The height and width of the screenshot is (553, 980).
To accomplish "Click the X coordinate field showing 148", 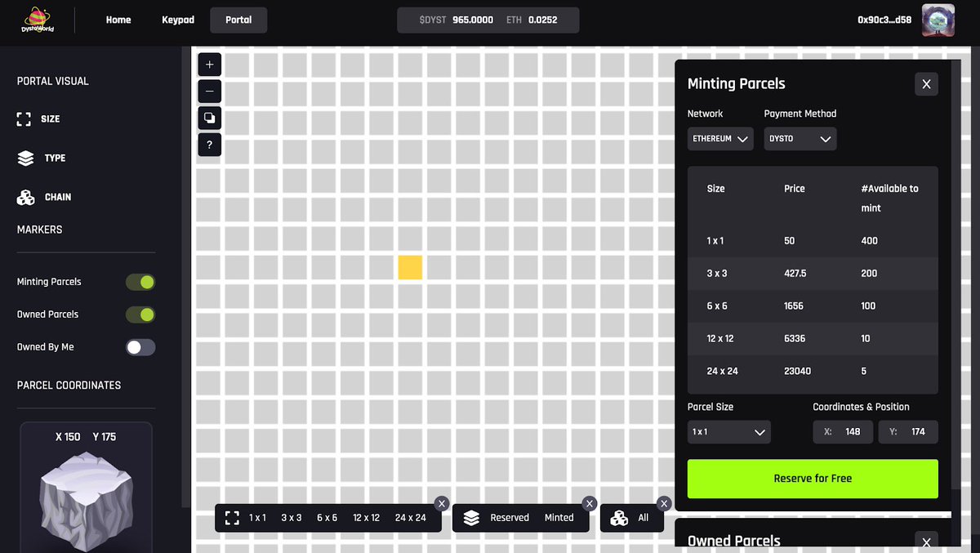I will tap(843, 432).
